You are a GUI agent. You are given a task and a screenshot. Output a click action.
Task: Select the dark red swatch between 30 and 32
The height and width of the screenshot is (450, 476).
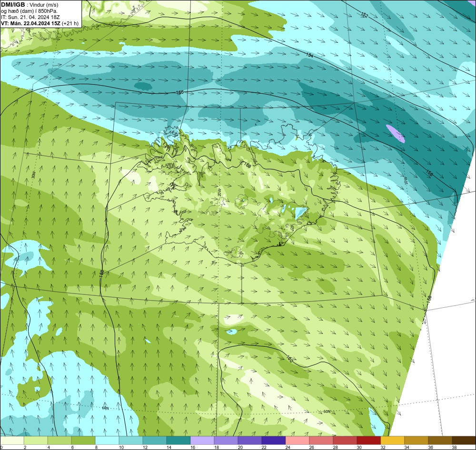[x=368, y=440]
